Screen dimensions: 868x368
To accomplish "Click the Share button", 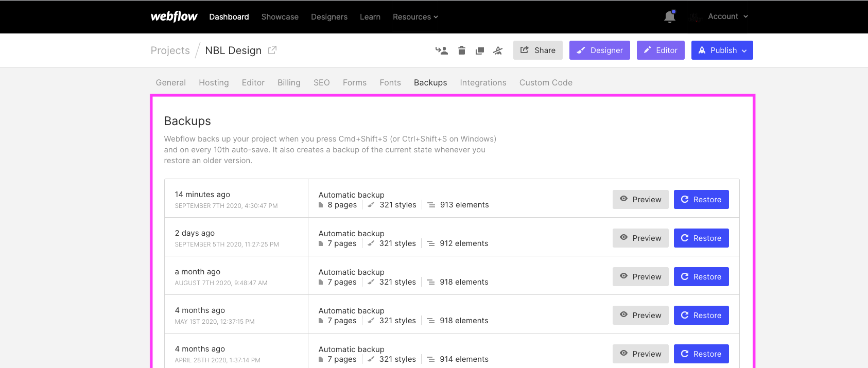I will click(538, 50).
